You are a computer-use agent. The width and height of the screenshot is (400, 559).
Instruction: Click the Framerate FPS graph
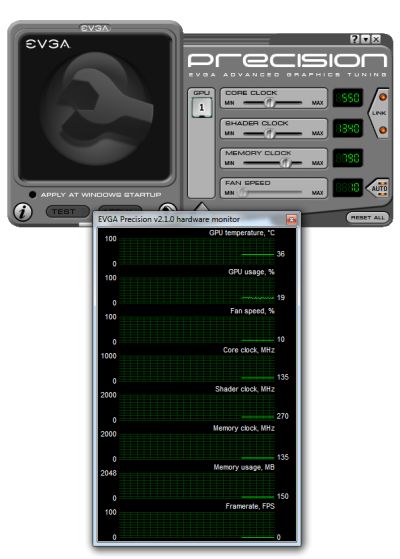[x=196, y=525]
